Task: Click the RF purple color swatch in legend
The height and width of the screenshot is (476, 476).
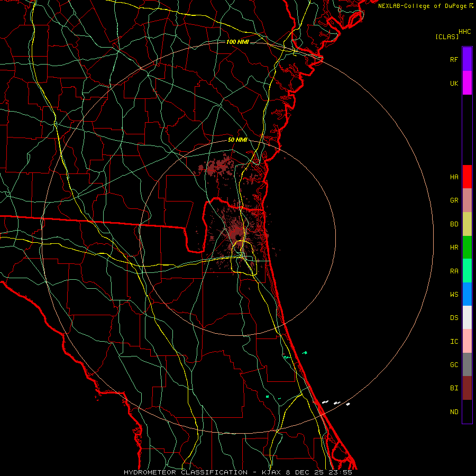Action: tap(467, 59)
